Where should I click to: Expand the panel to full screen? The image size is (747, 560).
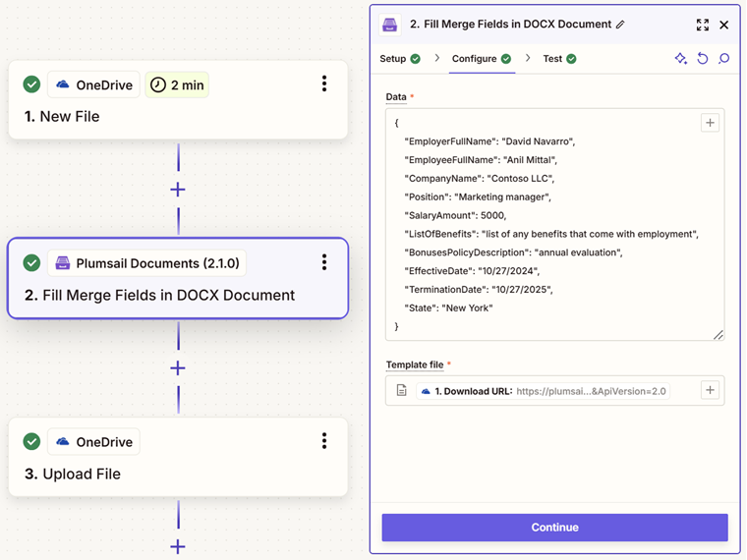point(702,25)
